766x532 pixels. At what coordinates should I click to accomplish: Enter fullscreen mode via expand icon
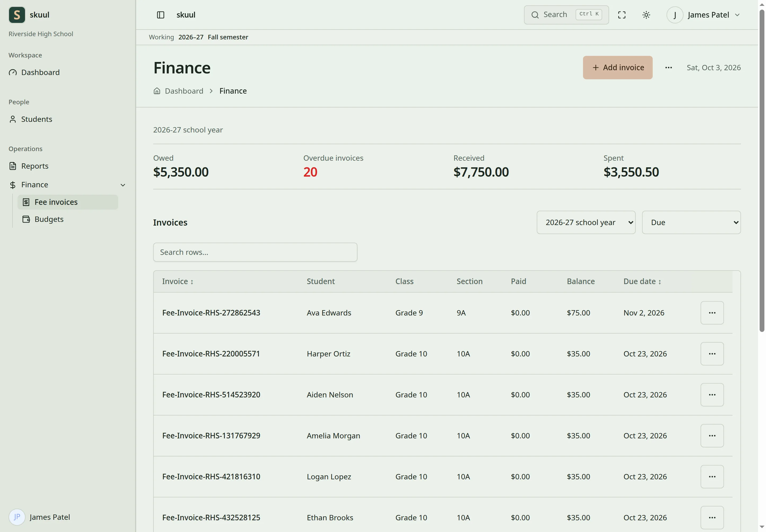621,15
